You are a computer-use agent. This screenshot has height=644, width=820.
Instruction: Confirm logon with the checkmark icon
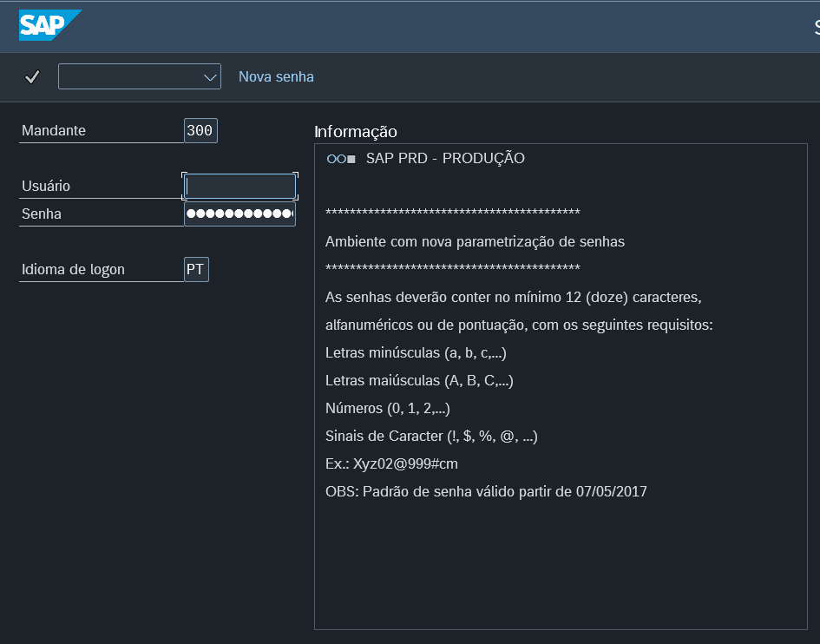(x=32, y=77)
